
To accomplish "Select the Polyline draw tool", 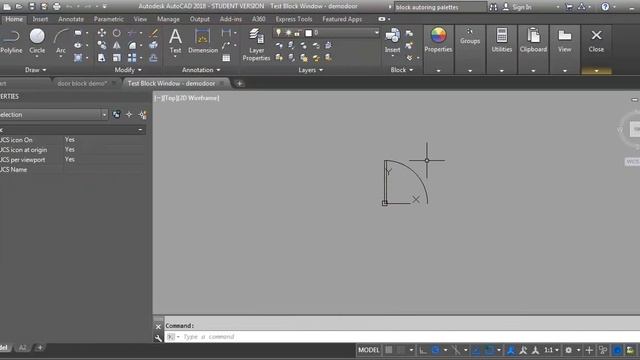I will click(10, 42).
